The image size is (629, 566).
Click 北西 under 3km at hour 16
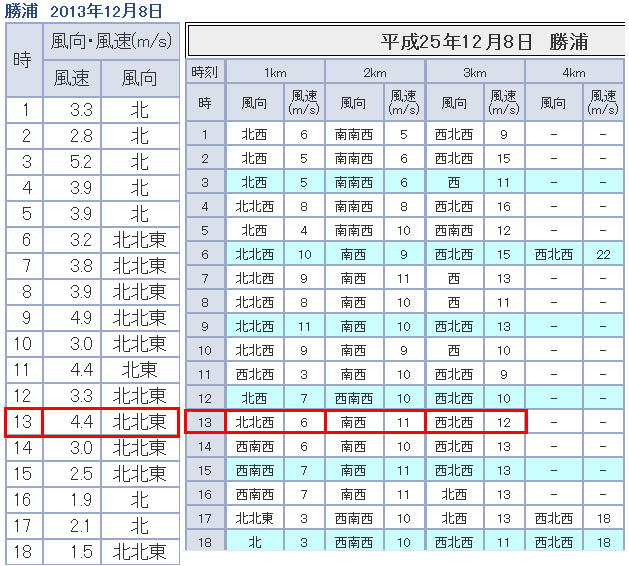pyautogui.click(x=454, y=494)
